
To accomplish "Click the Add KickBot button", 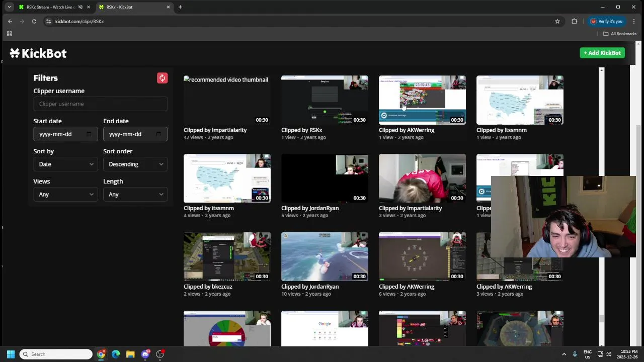I will click(602, 53).
